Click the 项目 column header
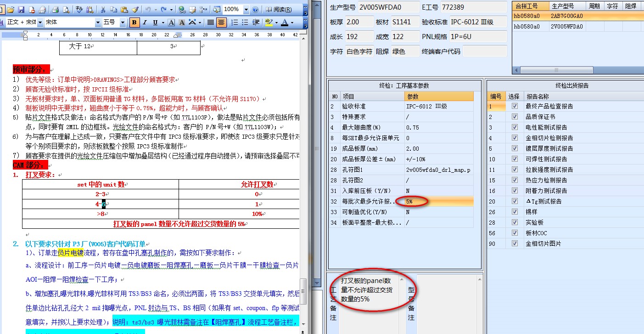644x334 pixels. (372, 96)
